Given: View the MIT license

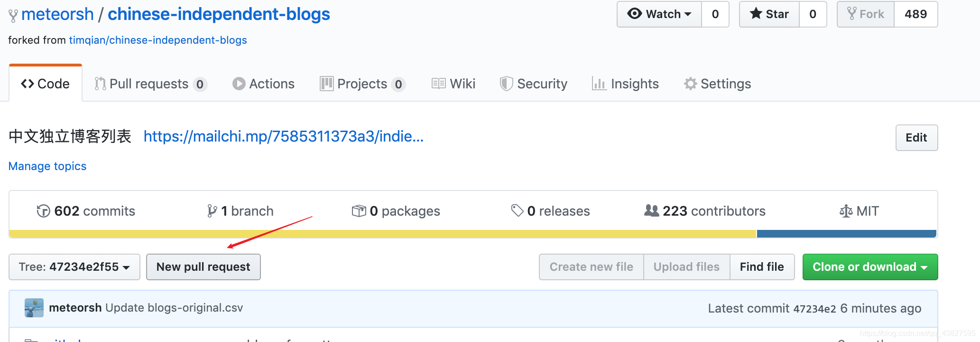Looking at the screenshot, I should tap(859, 211).
